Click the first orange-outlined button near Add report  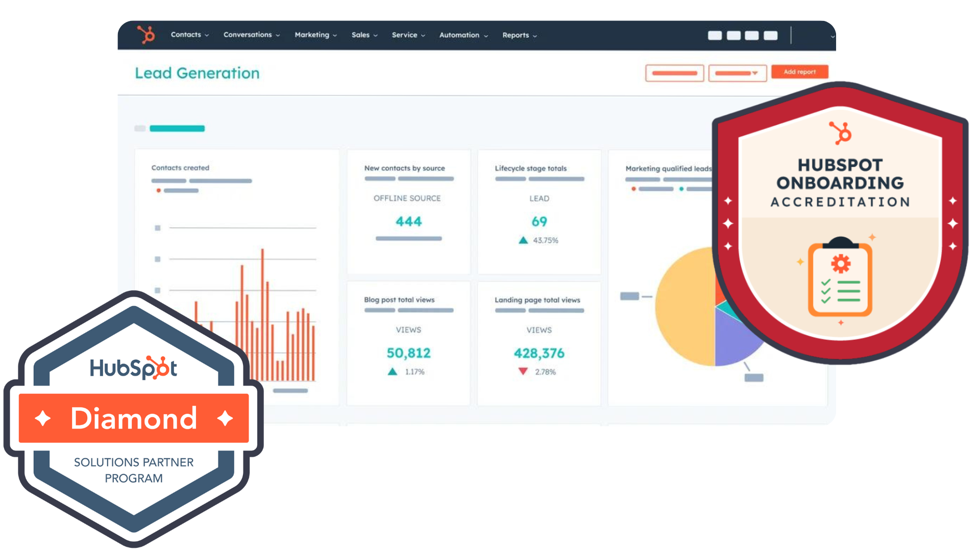pos(674,73)
